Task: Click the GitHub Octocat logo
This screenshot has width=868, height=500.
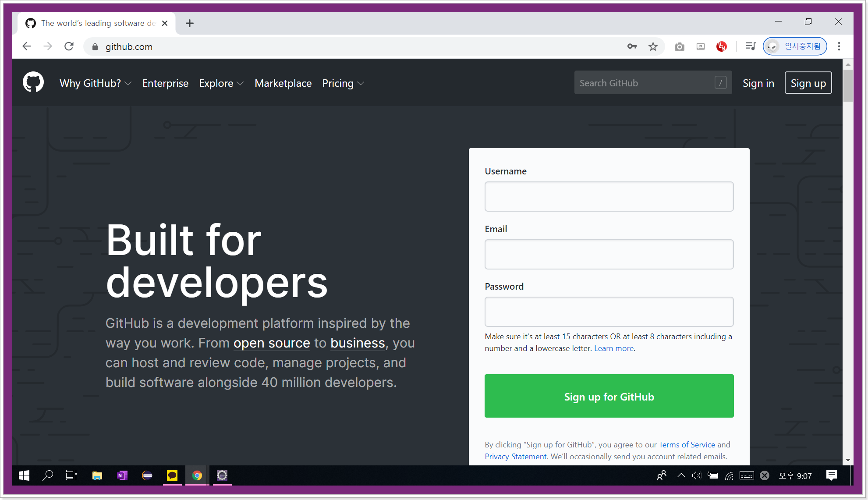Action: tap(33, 82)
